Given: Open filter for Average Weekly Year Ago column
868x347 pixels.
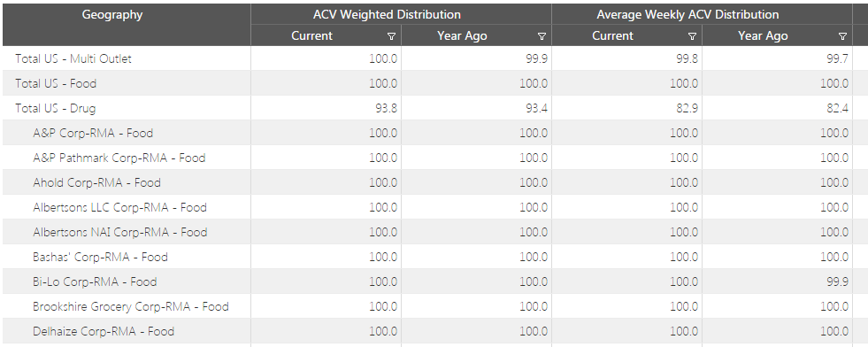Looking at the screenshot, I should [842, 36].
